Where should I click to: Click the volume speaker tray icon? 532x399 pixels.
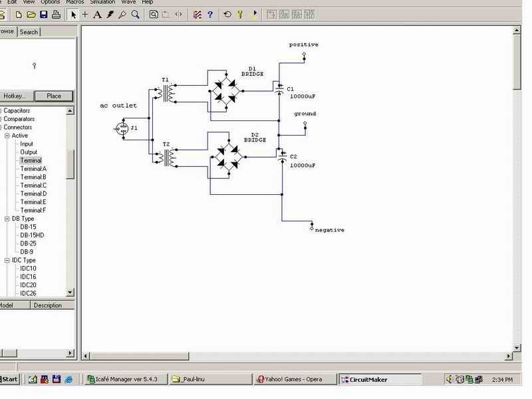click(x=450, y=379)
